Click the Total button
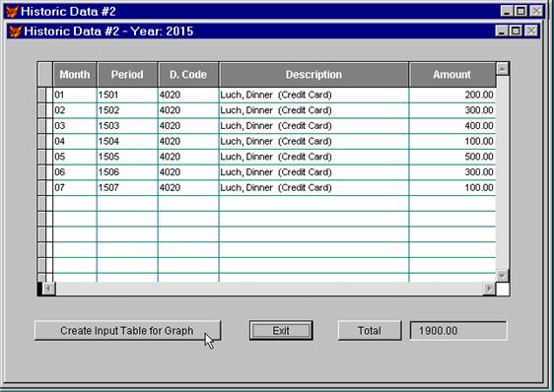The width and height of the screenshot is (554, 392). 370,331
